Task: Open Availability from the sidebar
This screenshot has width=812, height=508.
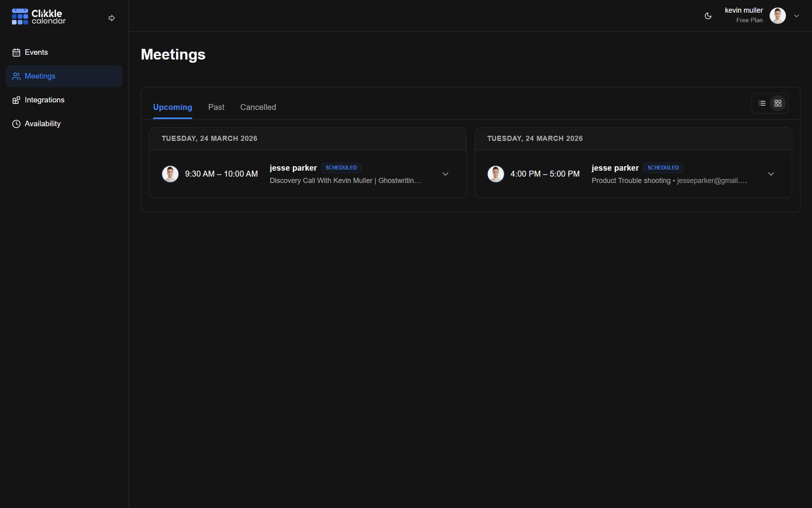Action: (x=42, y=124)
